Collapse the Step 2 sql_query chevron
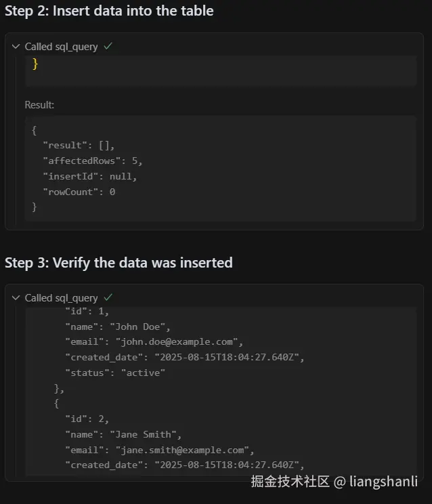The image size is (432, 504). point(16,47)
